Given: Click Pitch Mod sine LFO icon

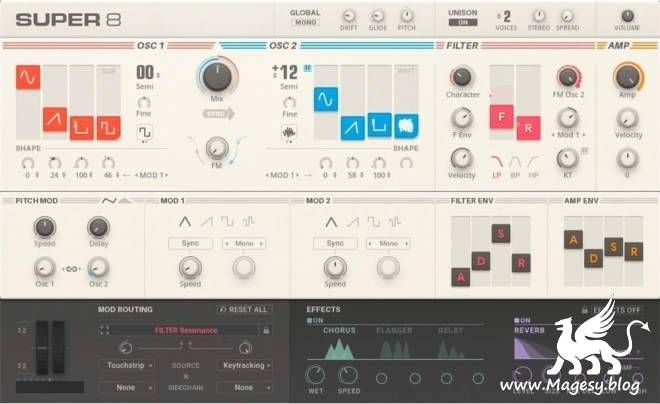Looking at the screenshot, I should click(109, 201).
